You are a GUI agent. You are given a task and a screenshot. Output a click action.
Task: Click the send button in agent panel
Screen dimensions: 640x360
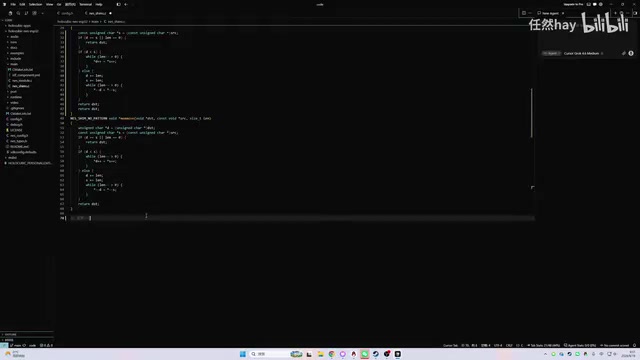click(x=631, y=53)
